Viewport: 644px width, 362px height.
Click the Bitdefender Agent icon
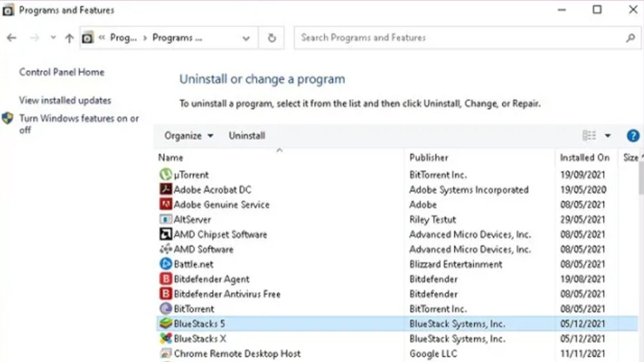click(165, 279)
